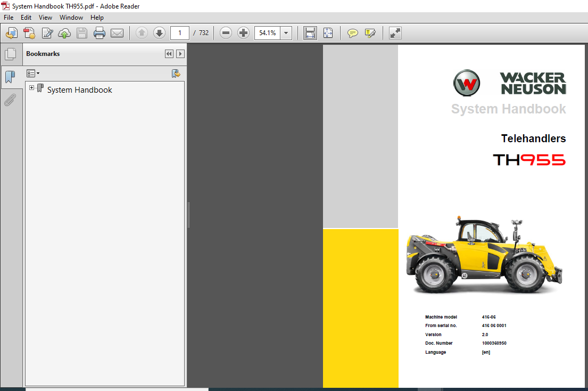
Task: Click the "Telehandlers" heading text
Action: click(533, 139)
